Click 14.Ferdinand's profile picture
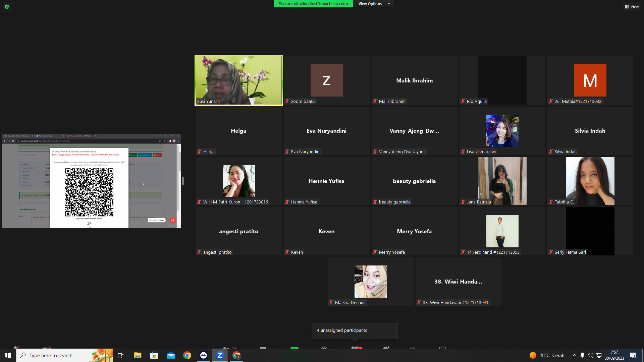Viewport: 644px width, 362px height. point(502,231)
